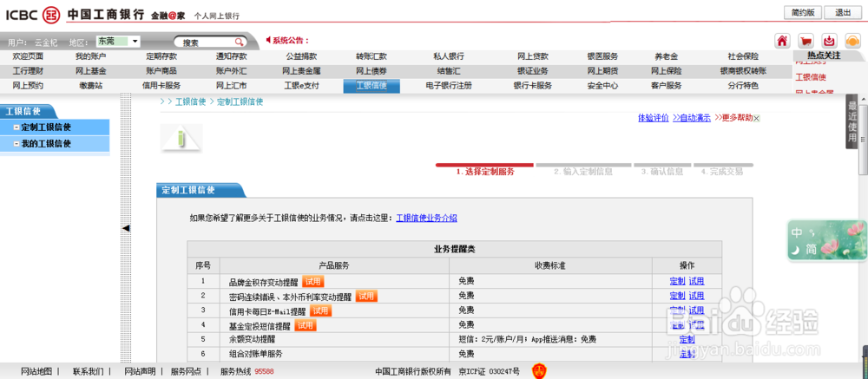This screenshot has width=868, height=379.
Task: Click 定制 for 密码连续错误 row
Action: [x=677, y=296]
